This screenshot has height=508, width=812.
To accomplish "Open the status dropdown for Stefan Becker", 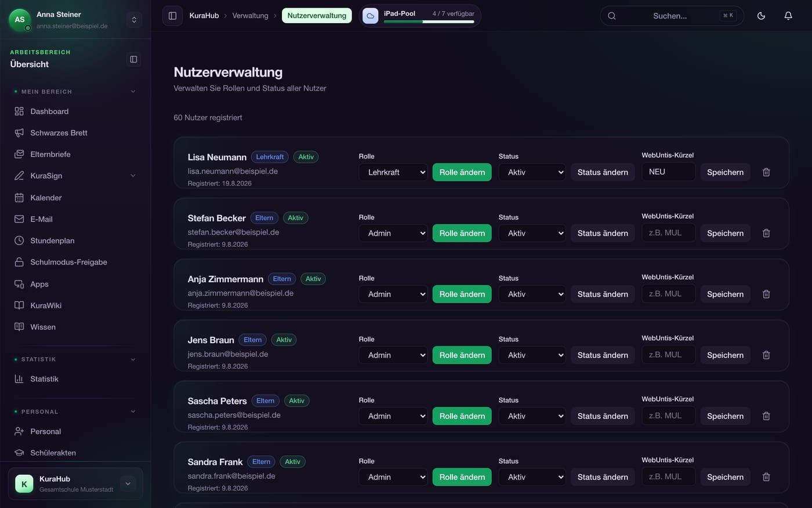I will [532, 233].
